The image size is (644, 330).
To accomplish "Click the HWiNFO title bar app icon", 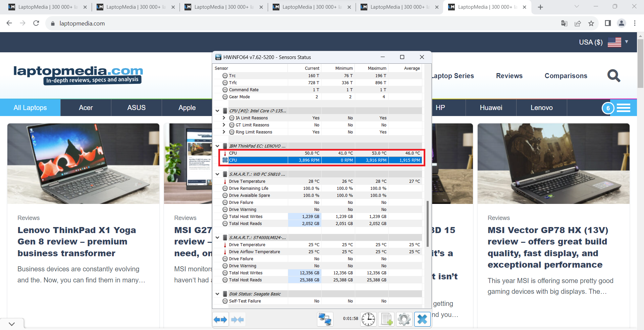I will click(218, 57).
